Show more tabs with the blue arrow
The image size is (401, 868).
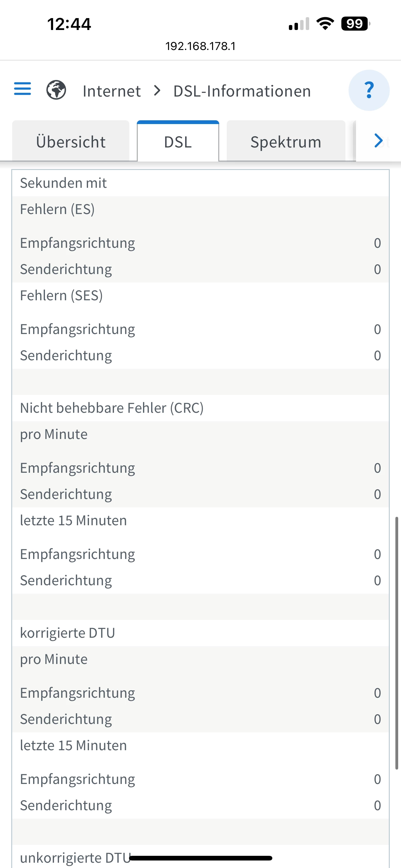[x=379, y=141]
